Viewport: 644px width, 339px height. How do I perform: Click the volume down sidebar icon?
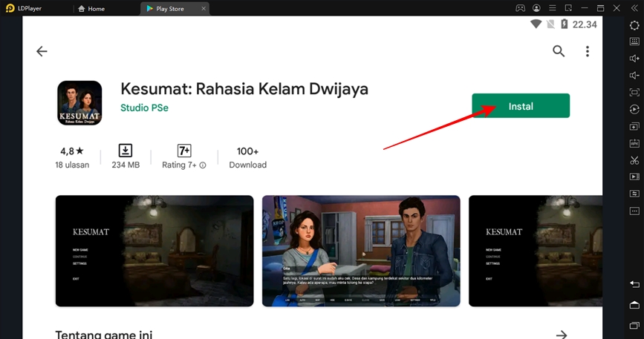pyautogui.click(x=634, y=75)
